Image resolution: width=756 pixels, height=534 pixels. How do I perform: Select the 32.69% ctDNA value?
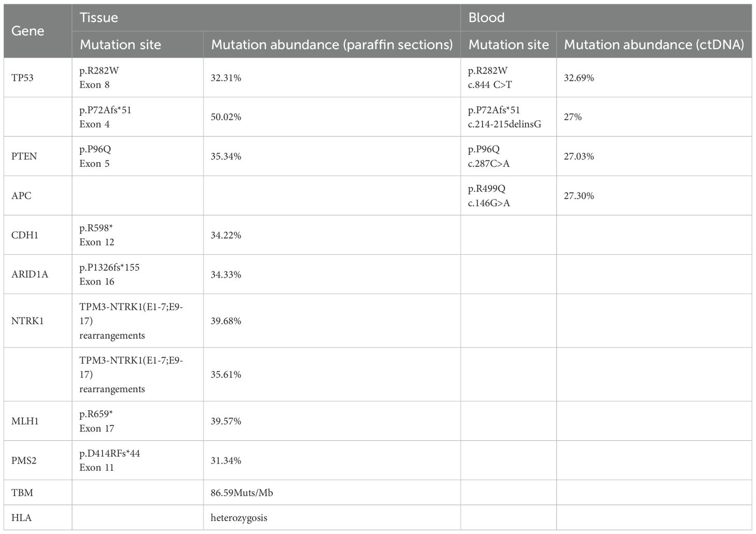[578, 78]
